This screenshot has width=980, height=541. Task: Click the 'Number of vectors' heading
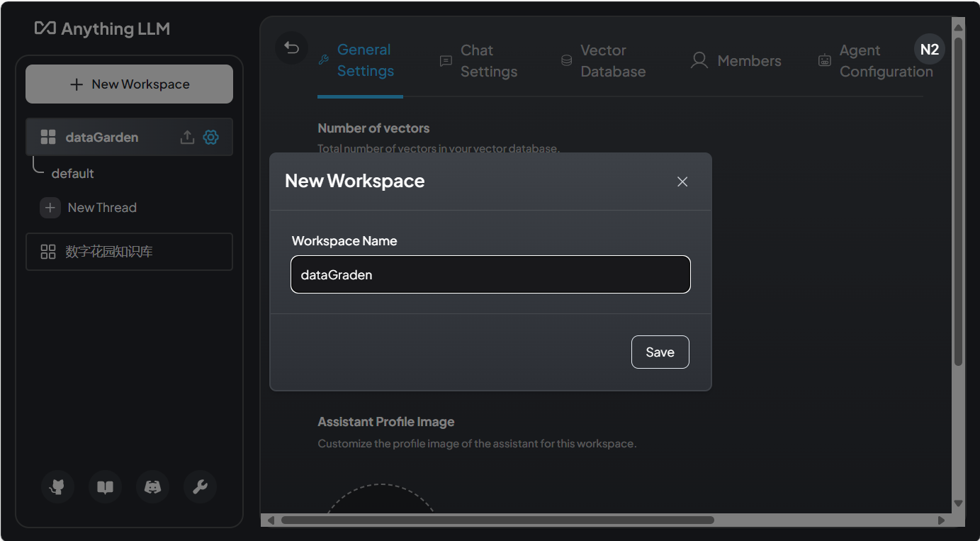[x=373, y=128]
